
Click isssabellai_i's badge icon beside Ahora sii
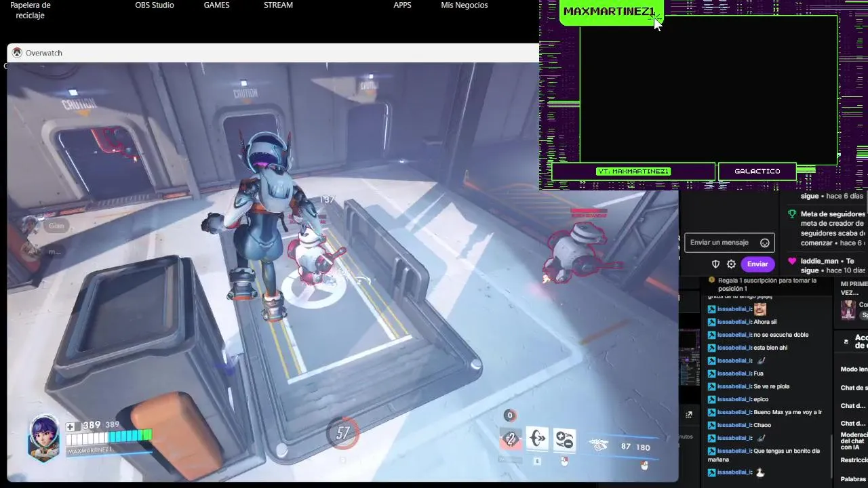click(x=711, y=322)
